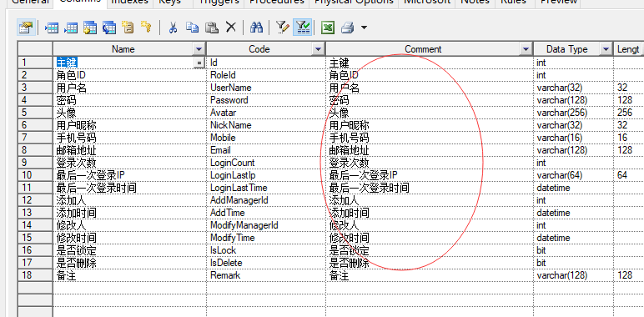Paste using the clipboard icon

point(212,28)
